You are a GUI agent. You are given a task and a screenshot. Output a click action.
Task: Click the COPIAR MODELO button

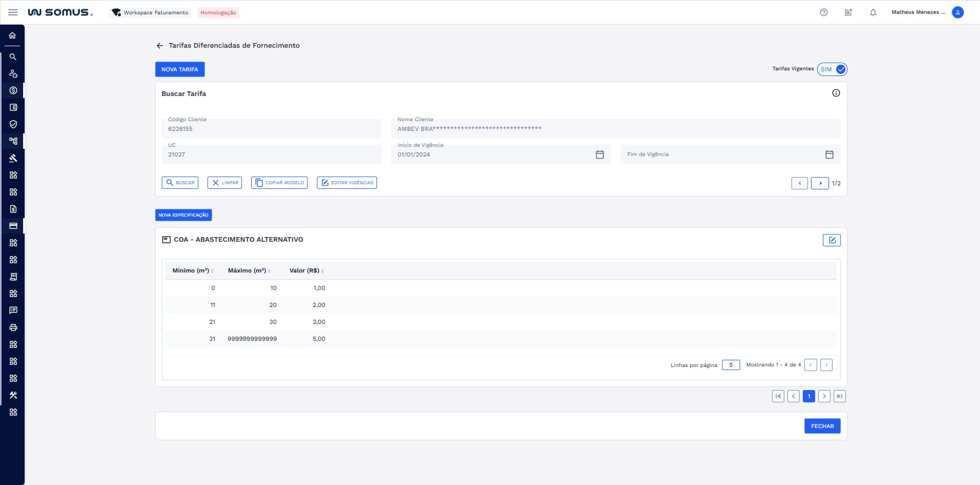tap(279, 183)
